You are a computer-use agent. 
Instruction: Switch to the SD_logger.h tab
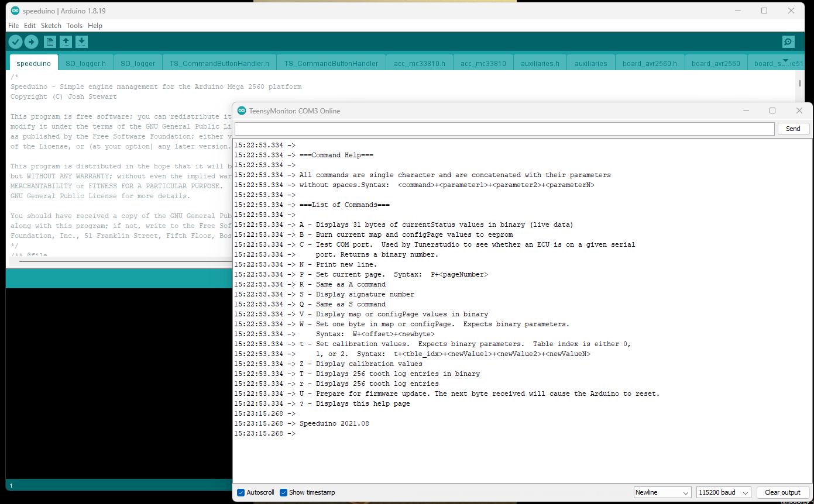pyautogui.click(x=86, y=61)
